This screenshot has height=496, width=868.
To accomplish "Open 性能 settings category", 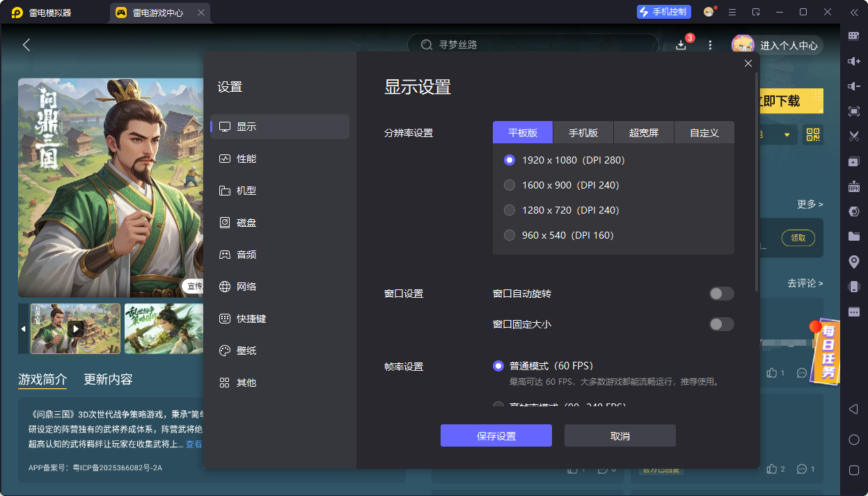I will 280,159.
